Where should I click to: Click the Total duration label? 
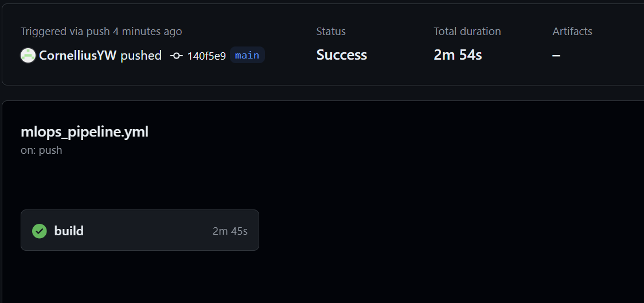[467, 32]
